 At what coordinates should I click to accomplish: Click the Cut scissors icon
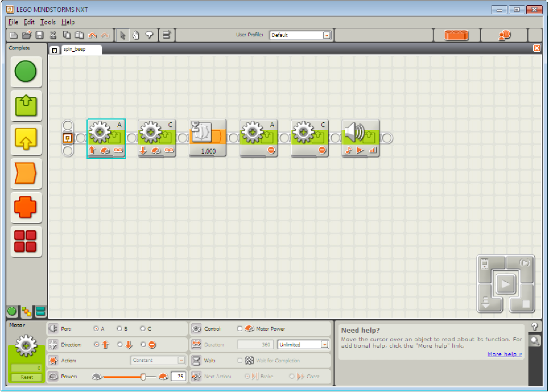(x=53, y=35)
